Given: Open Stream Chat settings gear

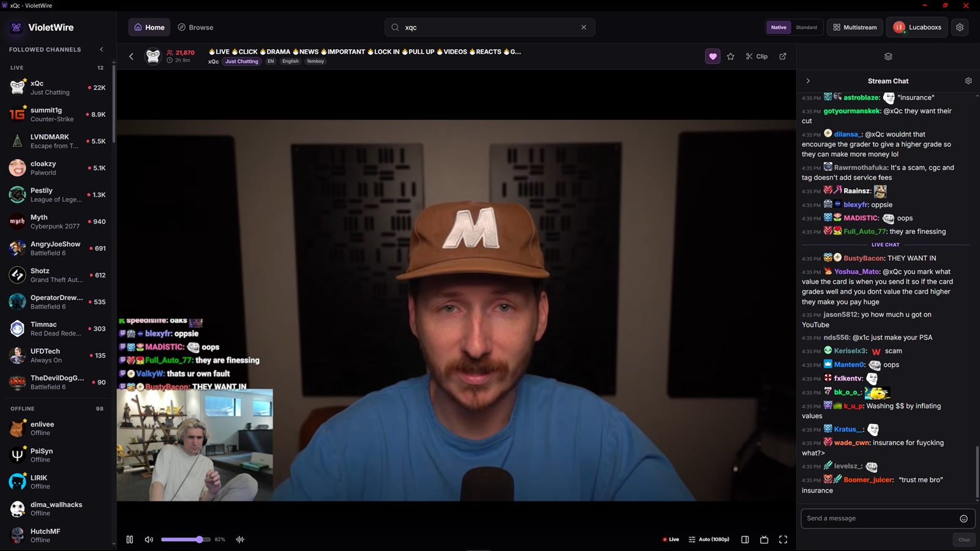Looking at the screenshot, I should coord(968,81).
